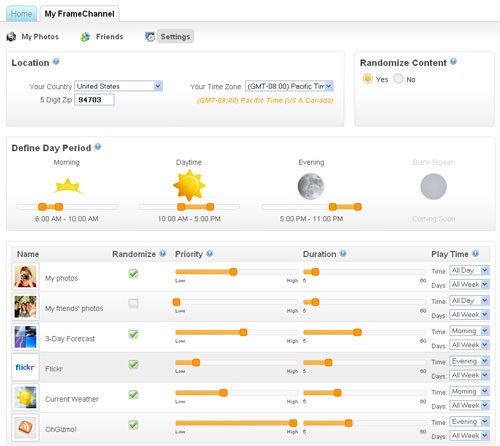Screen dimensions: 500x446
Task: Open Time dropdown for My friends' photos
Action: (x=469, y=301)
